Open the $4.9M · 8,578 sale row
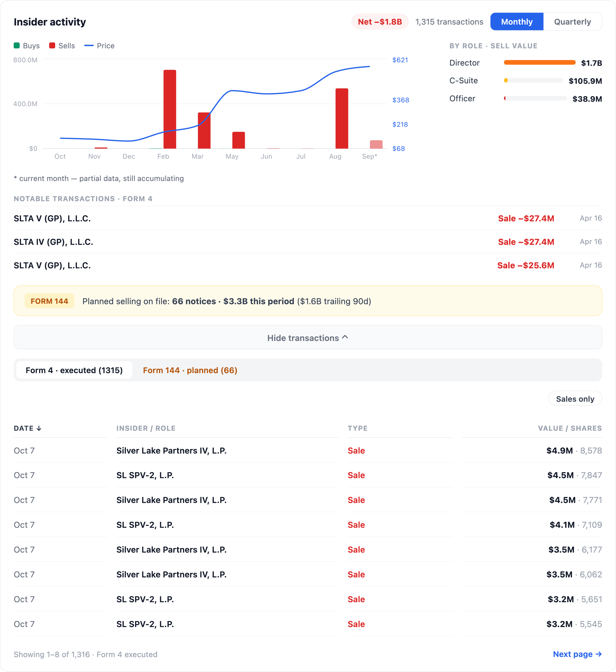This screenshot has width=616, height=672. 308,451
